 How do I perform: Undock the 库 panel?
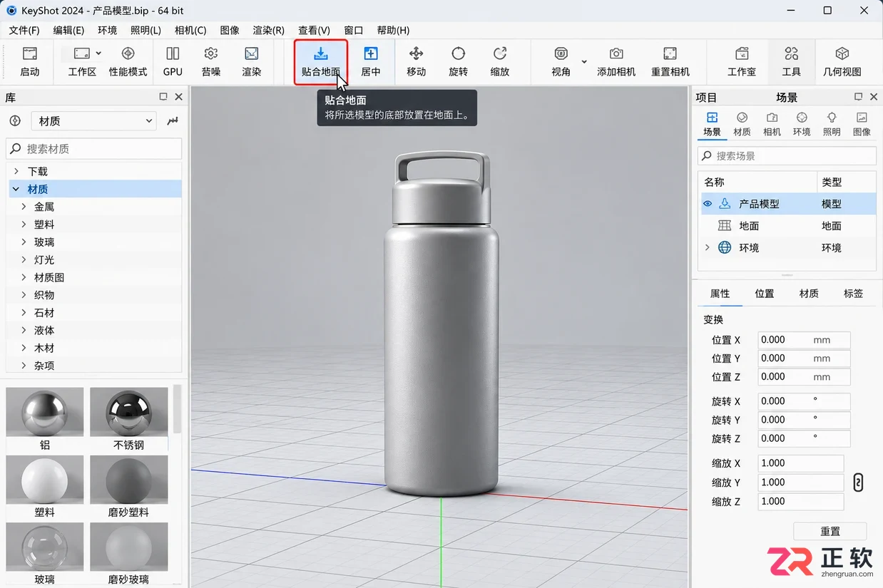(x=163, y=97)
